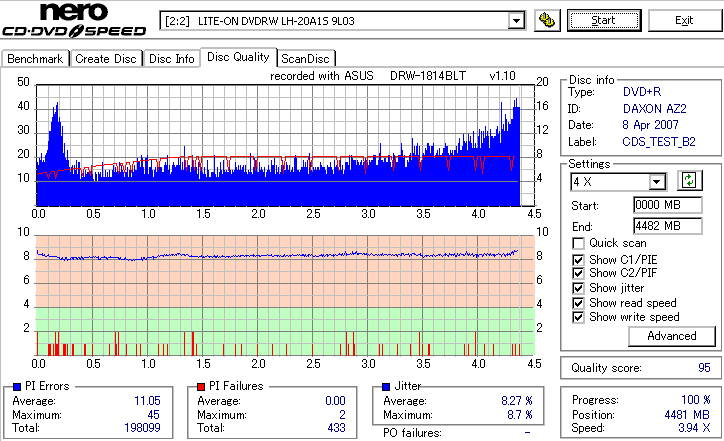This screenshot has width=724, height=441.
Task: Click the jitter and PI Failures graph
Action: click(x=285, y=296)
